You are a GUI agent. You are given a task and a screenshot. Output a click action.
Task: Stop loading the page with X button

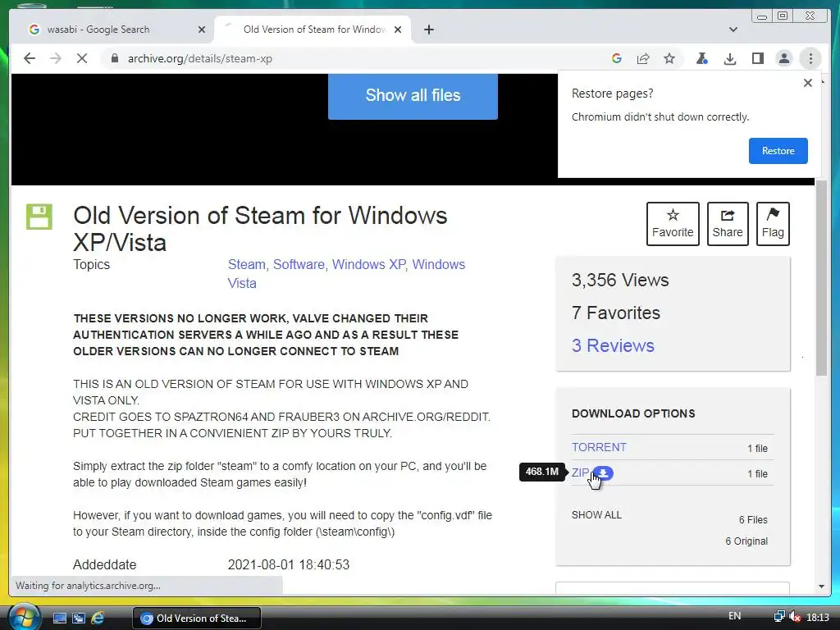coord(82,58)
